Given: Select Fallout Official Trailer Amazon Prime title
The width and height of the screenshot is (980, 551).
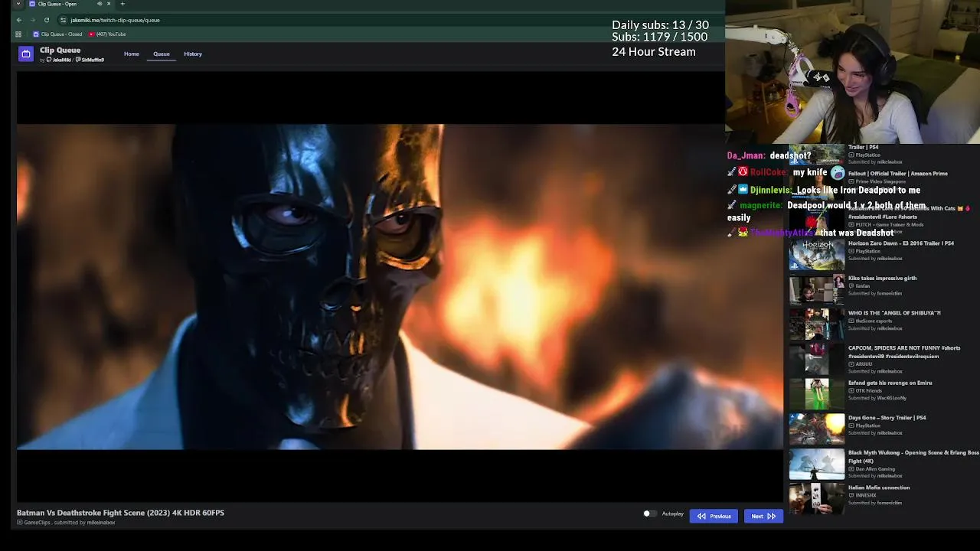Looking at the screenshot, I should click(x=897, y=174).
